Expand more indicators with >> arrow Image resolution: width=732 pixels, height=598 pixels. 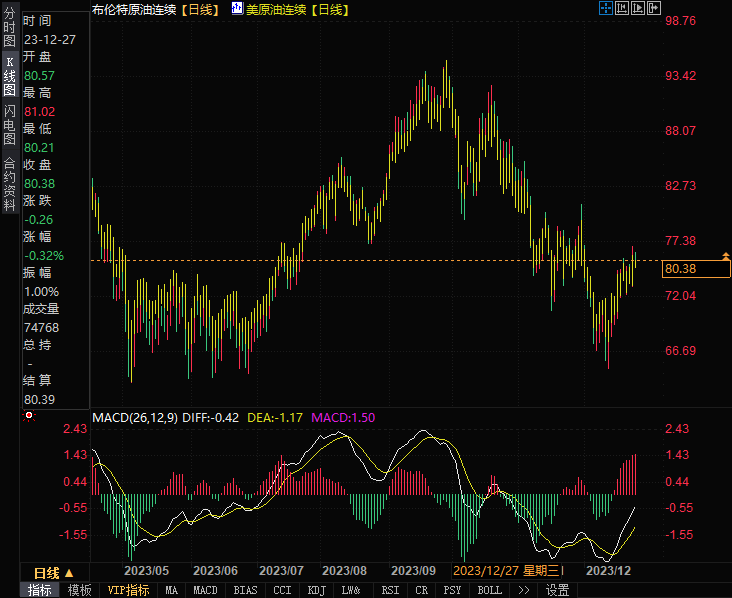point(523,590)
